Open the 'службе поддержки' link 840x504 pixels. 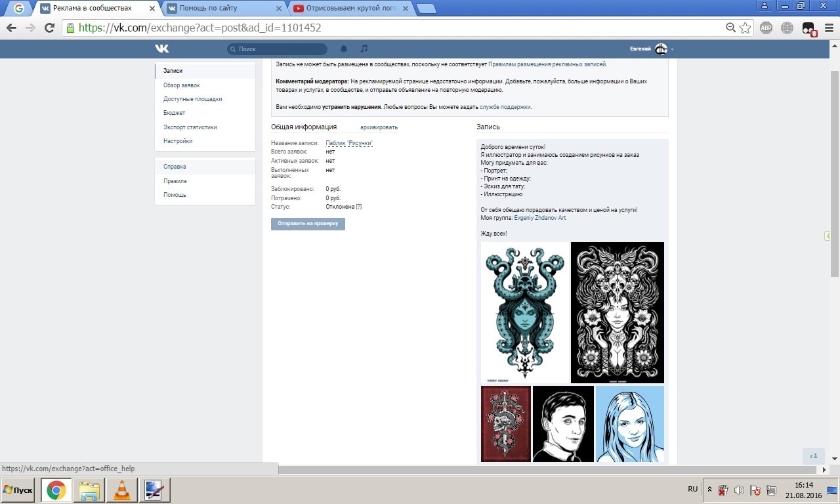click(505, 107)
